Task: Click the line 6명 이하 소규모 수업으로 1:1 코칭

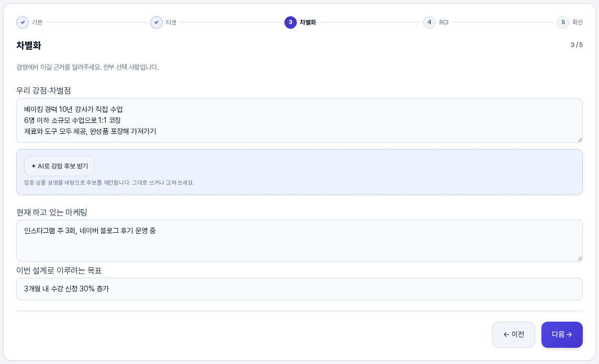Action: [x=72, y=120]
